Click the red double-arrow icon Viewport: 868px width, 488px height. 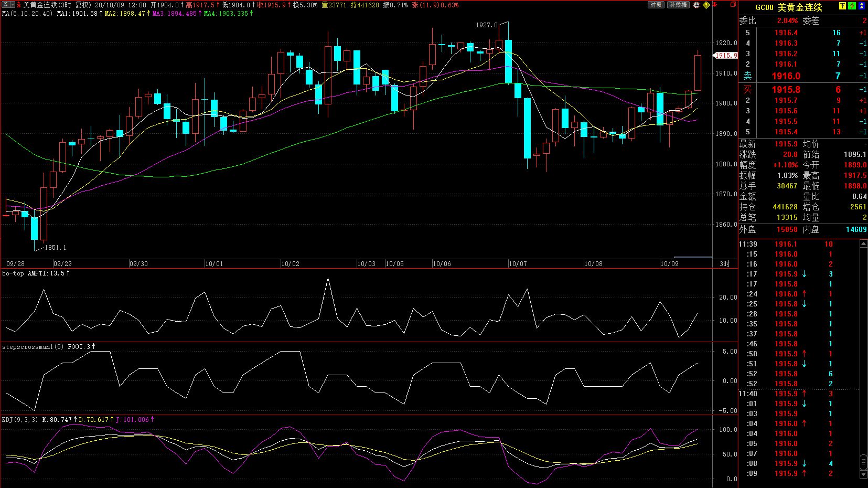tap(715, 5)
